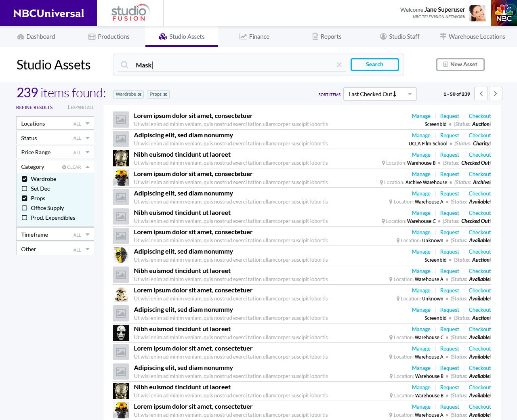Click the Warehouse C location pin in sixth row
The width and height of the screenshot is (517, 420).
383,221
